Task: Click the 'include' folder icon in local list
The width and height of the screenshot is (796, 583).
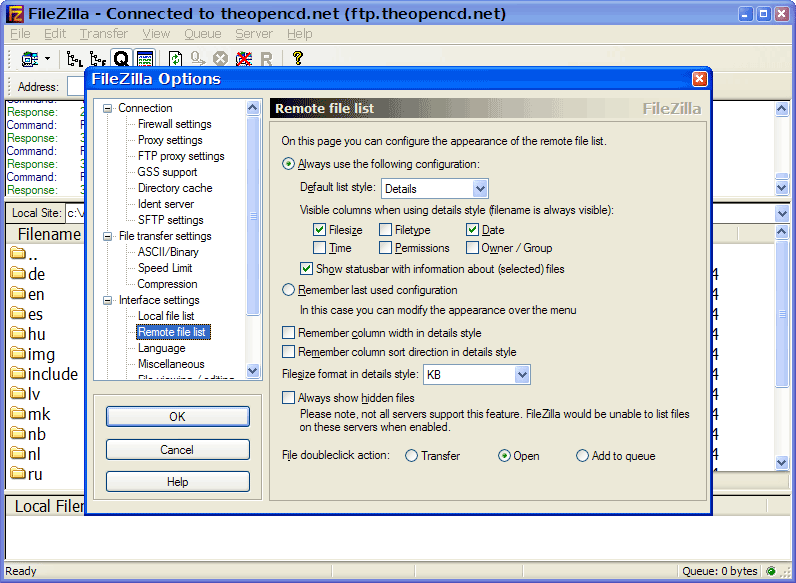Action: click(18, 373)
